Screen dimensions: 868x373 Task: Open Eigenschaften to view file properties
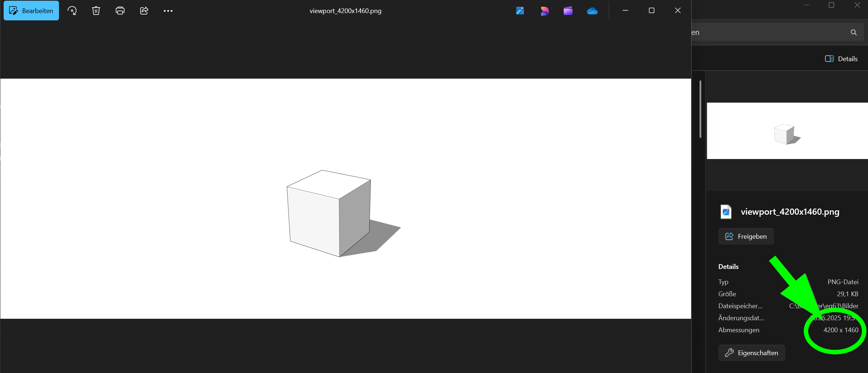tap(751, 352)
